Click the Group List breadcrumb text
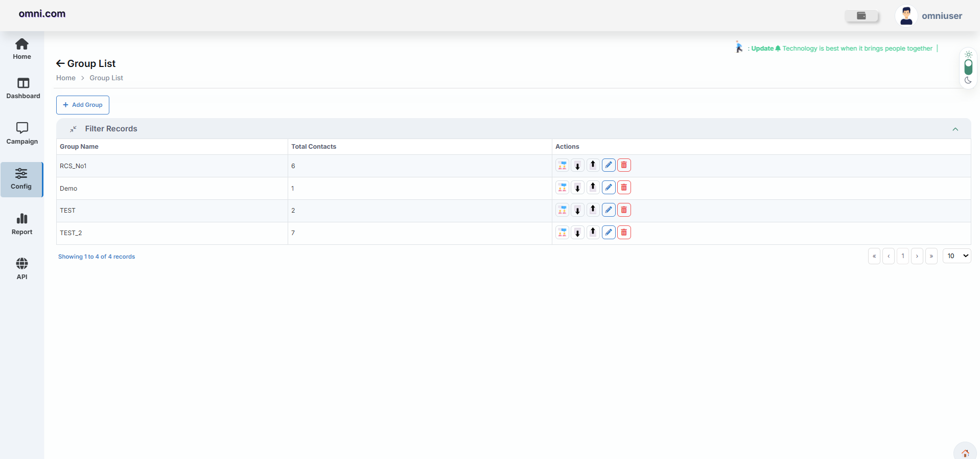 point(106,78)
